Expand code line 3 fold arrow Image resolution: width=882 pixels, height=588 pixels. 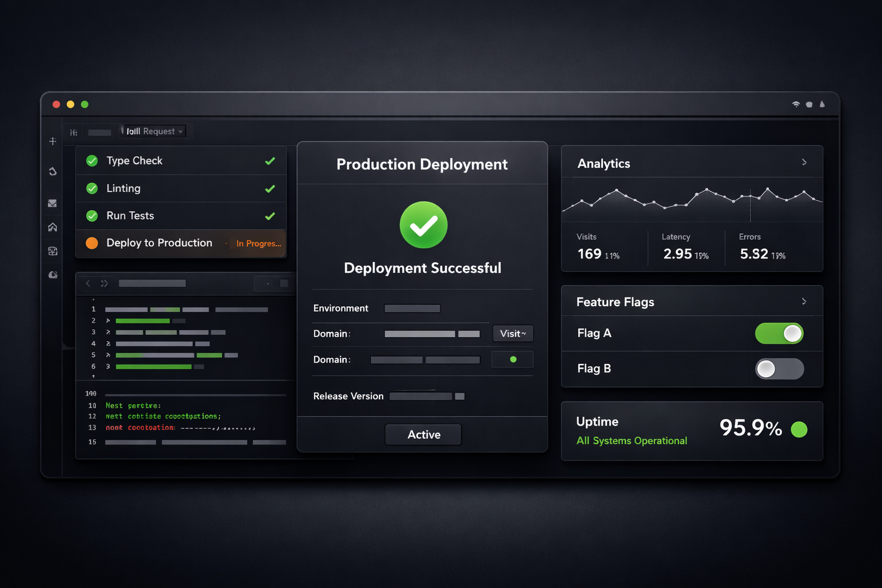pos(108,332)
